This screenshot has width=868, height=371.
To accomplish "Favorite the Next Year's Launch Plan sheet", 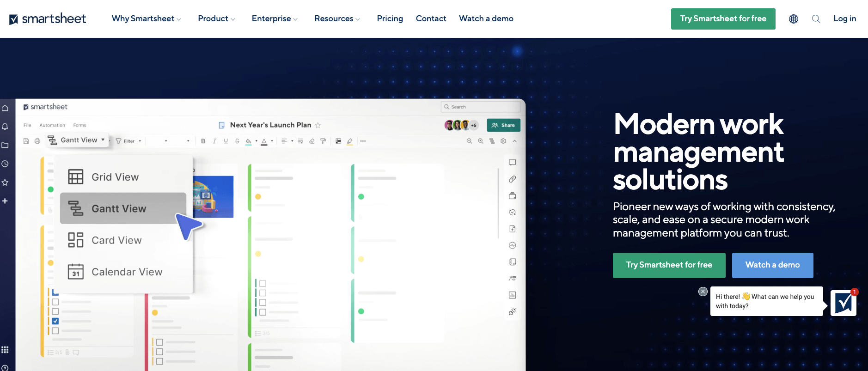I will [318, 125].
